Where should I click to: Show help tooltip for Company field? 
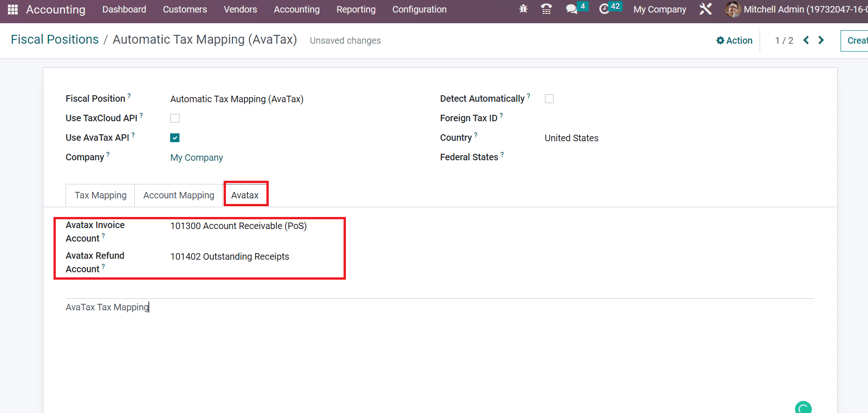(x=108, y=154)
